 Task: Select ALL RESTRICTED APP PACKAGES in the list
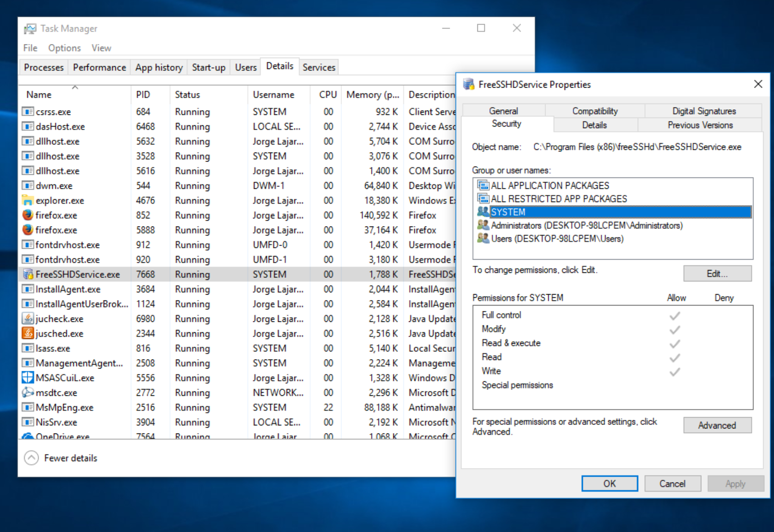(612, 198)
